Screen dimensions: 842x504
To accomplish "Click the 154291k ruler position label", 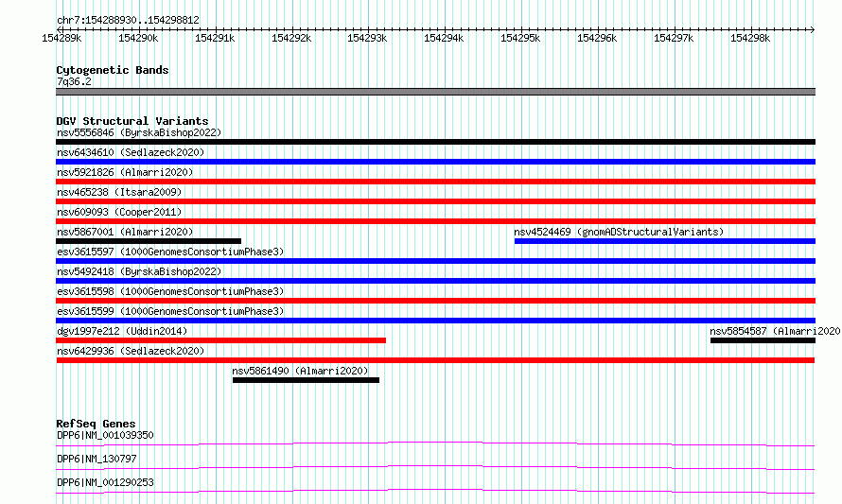I will pyautogui.click(x=215, y=38).
